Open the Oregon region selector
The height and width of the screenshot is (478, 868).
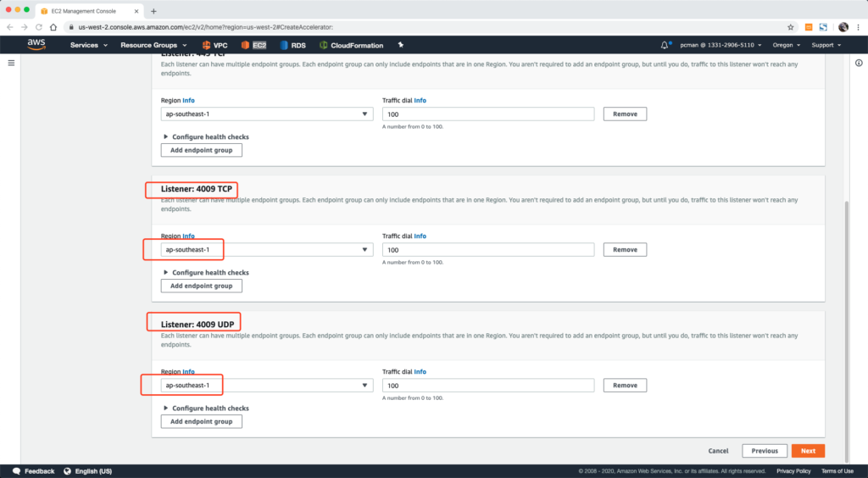coord(787,45)
